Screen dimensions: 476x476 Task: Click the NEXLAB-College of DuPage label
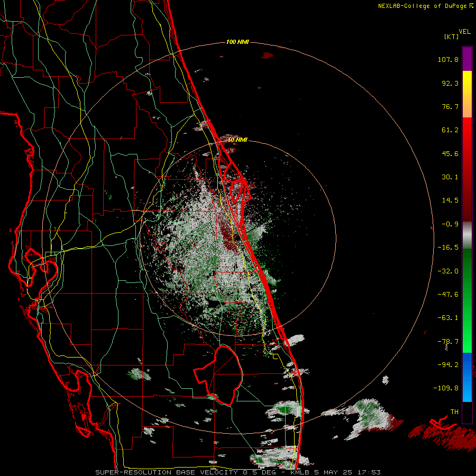425,6
